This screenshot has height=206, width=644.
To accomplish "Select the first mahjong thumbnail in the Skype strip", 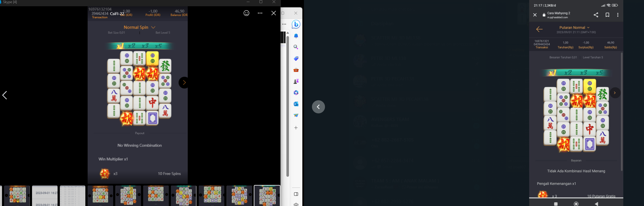I will tap(17, 195).
